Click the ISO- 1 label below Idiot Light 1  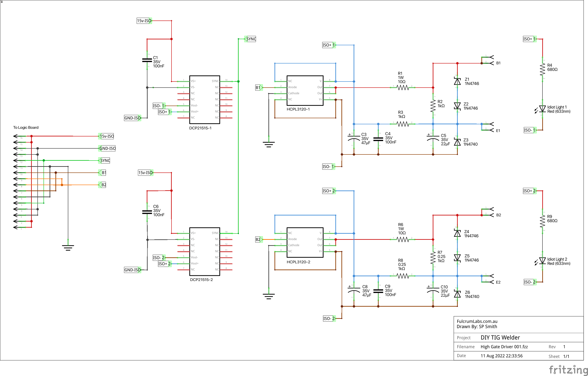point(530,130)
